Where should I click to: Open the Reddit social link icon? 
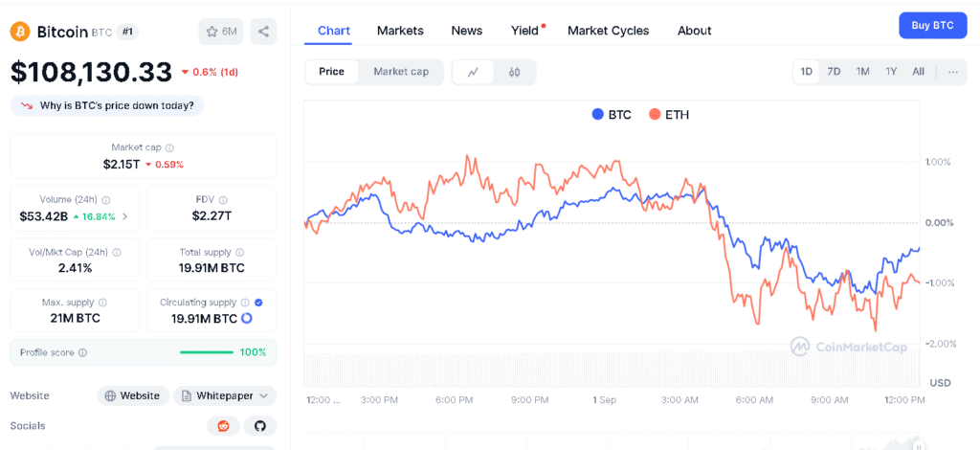click(x=223, y=426)
